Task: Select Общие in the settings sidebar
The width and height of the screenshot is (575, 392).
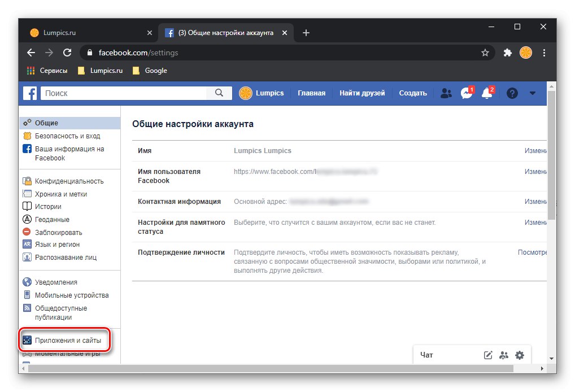Action: tap(69, 123)
